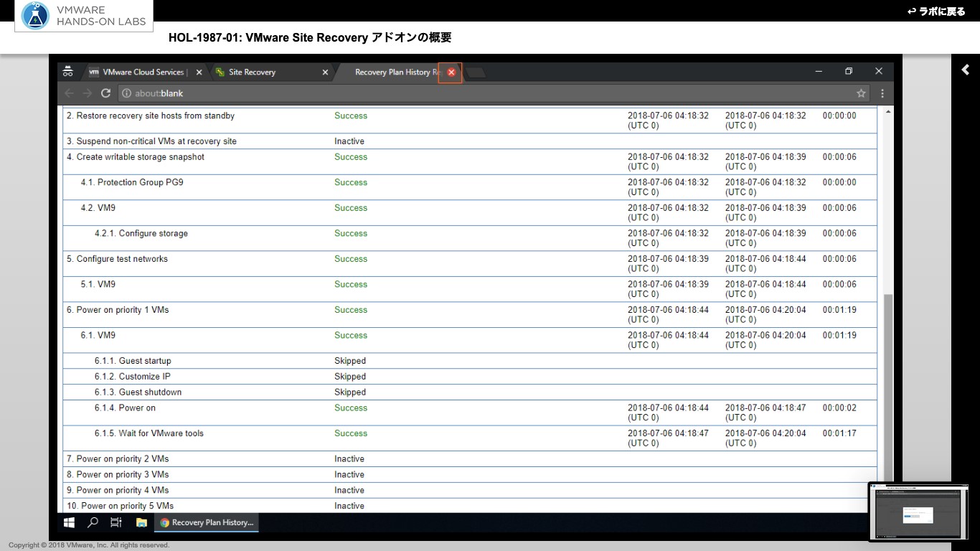Go back in browser history
Viewport: 980px width, 551px height.
[x=70, y=93]
